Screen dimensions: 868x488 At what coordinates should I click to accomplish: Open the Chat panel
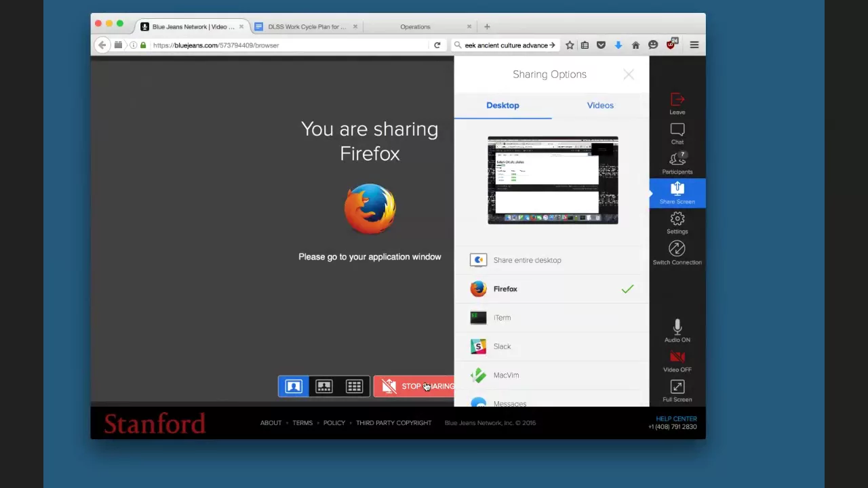[x=677, y=134]
